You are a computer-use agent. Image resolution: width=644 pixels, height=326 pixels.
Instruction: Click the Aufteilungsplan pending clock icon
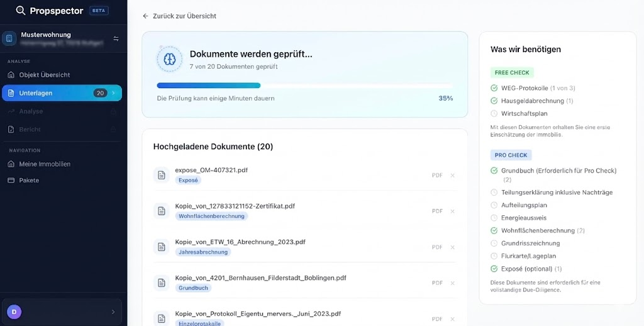494,205
